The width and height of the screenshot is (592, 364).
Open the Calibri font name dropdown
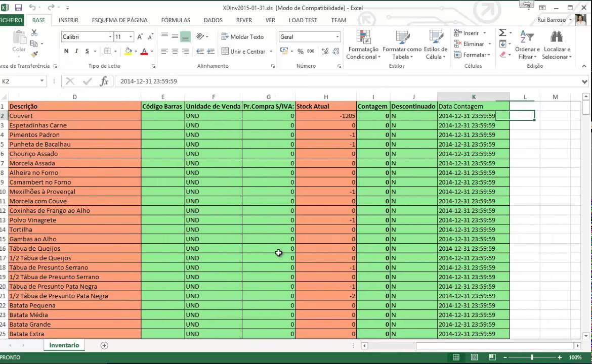[110, 36]
